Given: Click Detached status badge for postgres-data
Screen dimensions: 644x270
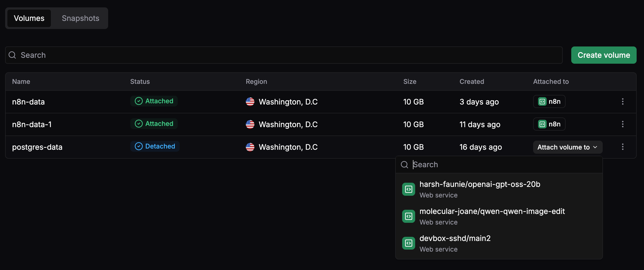Looking at the screenshot, I should [x=155, y=146].
